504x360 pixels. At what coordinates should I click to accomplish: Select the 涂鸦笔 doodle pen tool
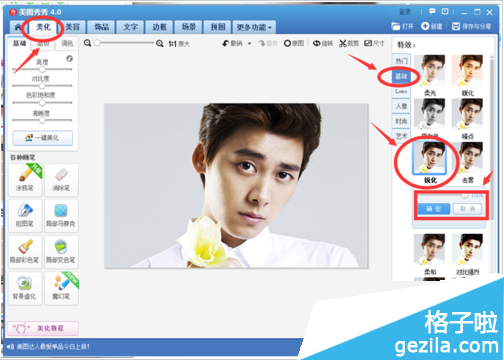[x=25, y=179]
